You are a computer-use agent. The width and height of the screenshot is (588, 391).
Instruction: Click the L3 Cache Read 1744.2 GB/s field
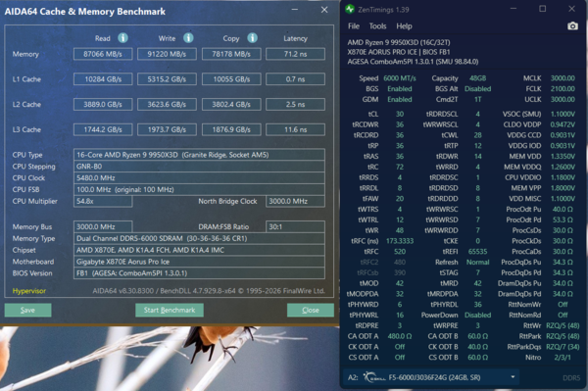[x=103, y=129]
